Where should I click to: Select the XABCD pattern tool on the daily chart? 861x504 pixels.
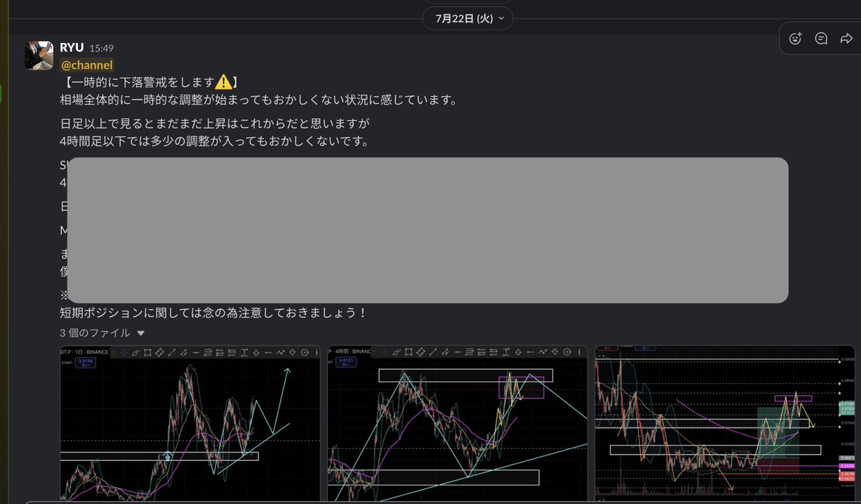[x=159, y=351]
